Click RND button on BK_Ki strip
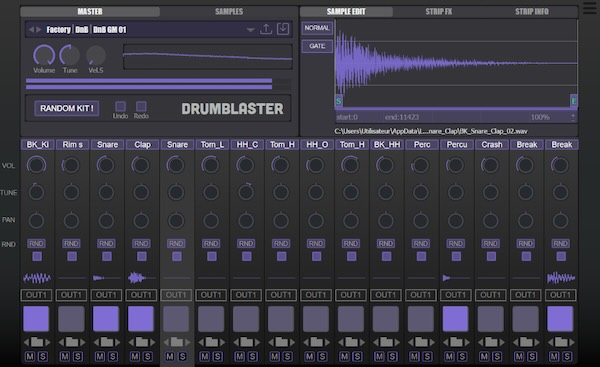600x367 pixels. pyautogui.click(x=36, y=244)
